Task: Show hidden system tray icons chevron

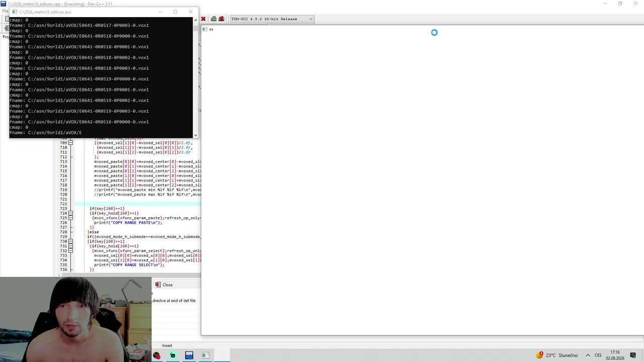Action: [588, 355]
